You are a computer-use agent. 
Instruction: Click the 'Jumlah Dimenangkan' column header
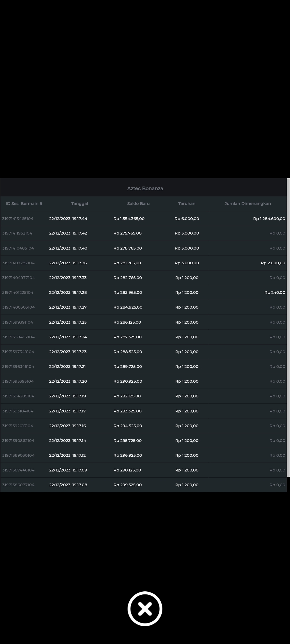(248, 204)
